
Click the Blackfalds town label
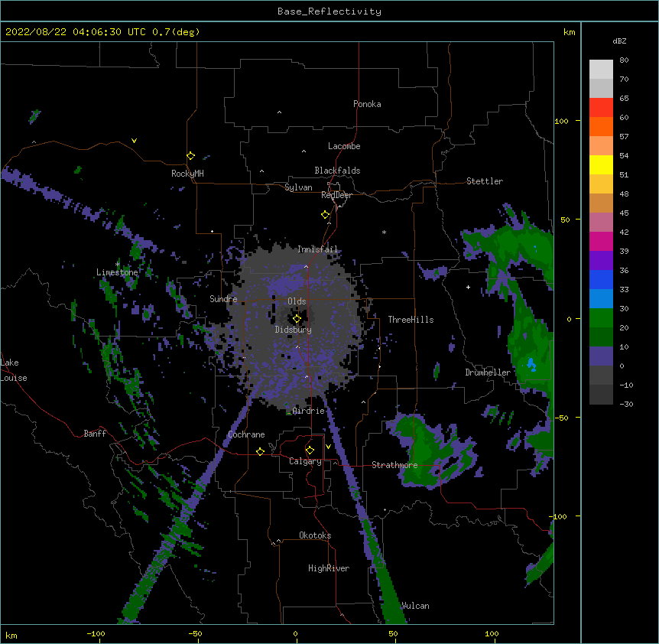coord(337,171)
